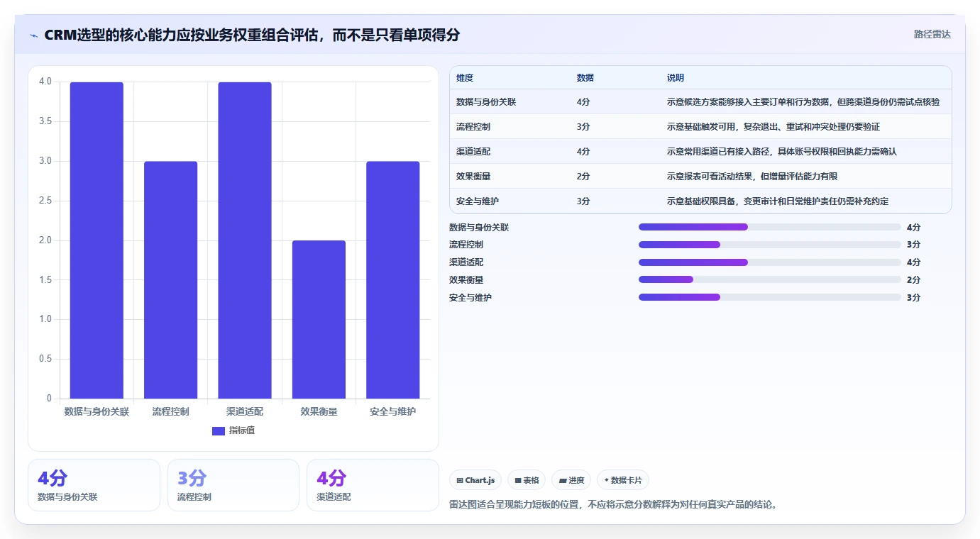Click the description starting 示意报表可看活动结果
Screen dimensions: 980x539
752,177
